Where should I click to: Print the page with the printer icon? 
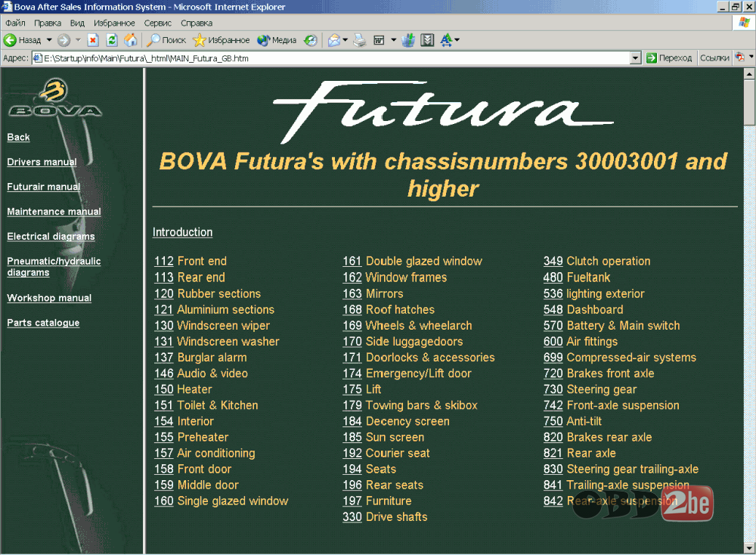(360, 40)
